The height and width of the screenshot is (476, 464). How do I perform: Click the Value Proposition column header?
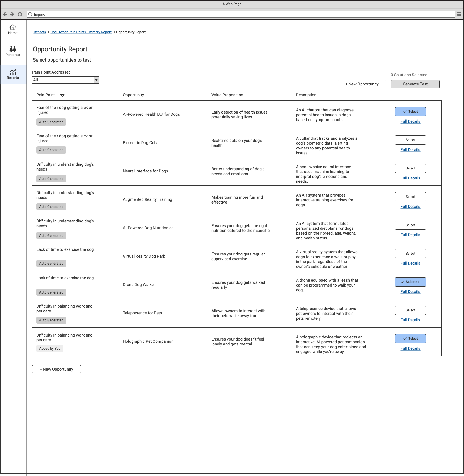pyautogui.click(x=227, y=95)
